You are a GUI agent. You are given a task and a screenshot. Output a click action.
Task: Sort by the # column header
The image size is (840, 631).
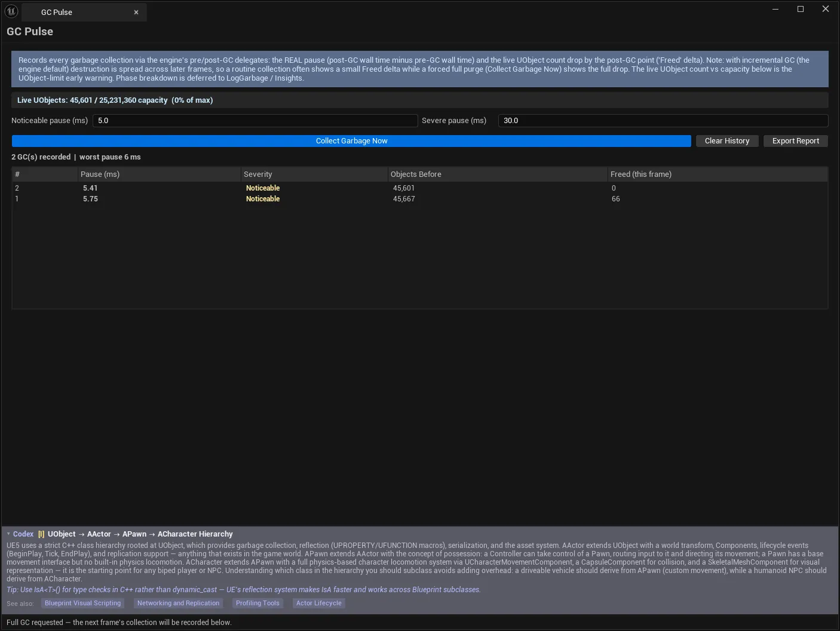[x=45, y=174]
